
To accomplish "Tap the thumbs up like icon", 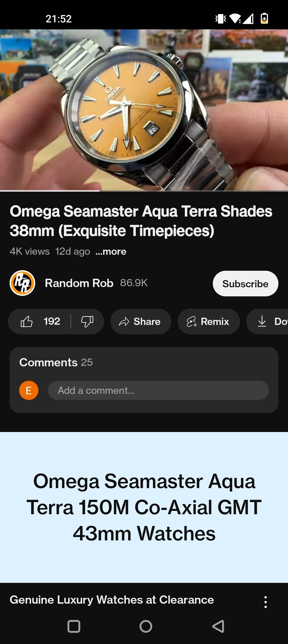I will click(27, 321).
